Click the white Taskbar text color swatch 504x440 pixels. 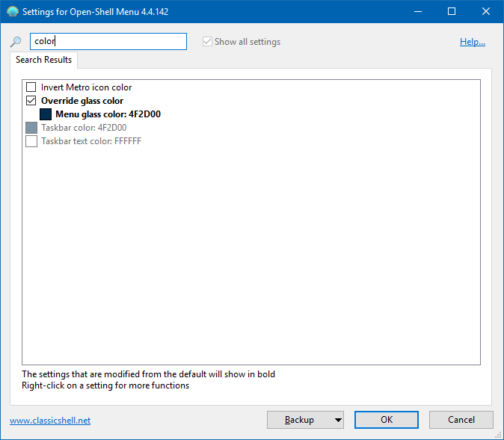31,141
